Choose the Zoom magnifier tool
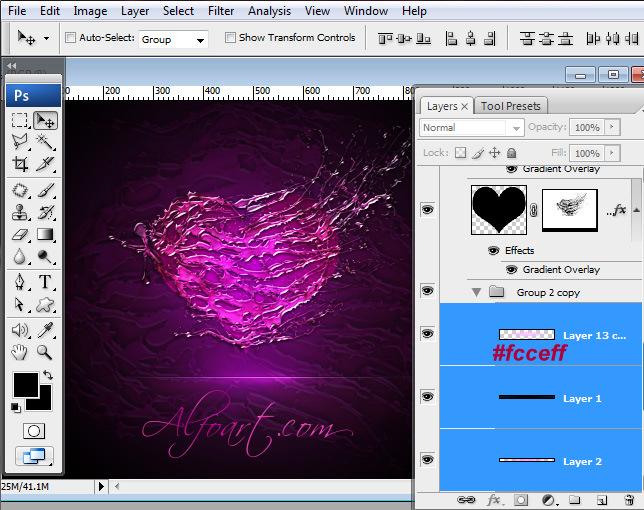 click(x=46, y=351)
